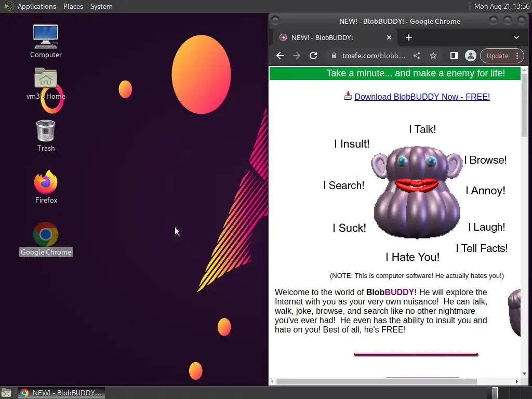The width and height of the screenshot is (532, 399).
Task: Click the horizontal scrollbar thumb
Action: point(377,381)
